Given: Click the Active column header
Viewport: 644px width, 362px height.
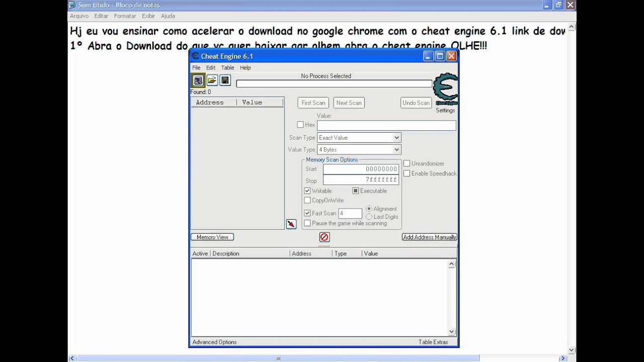Looking at the screenshot, I should (x=200, y=253).
